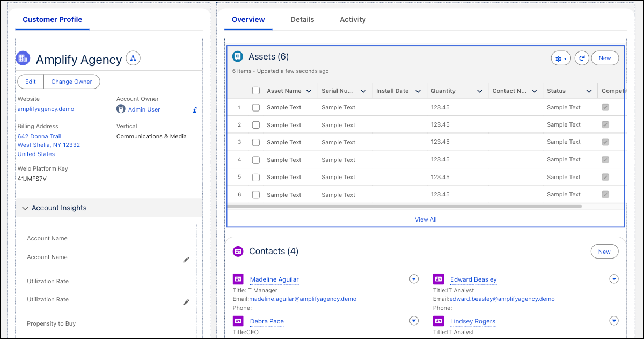Check the checkbox for asset row 1
This screenshot has width=644, height=339.
(256, 107)
